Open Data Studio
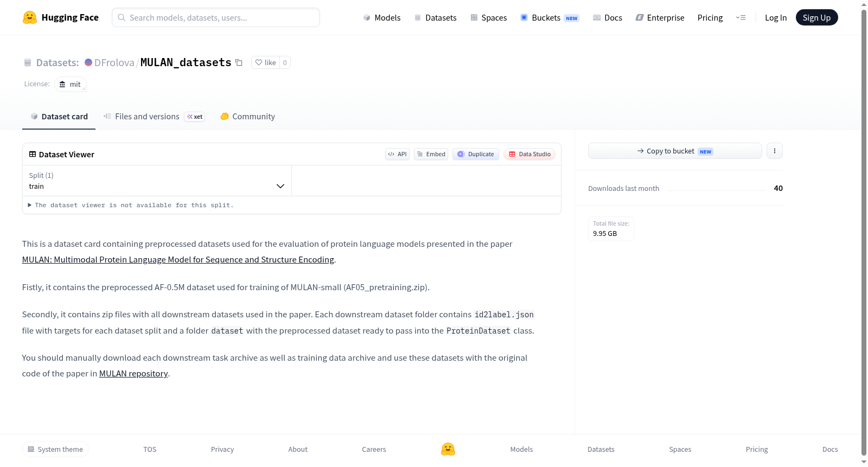 click(529, 154)
